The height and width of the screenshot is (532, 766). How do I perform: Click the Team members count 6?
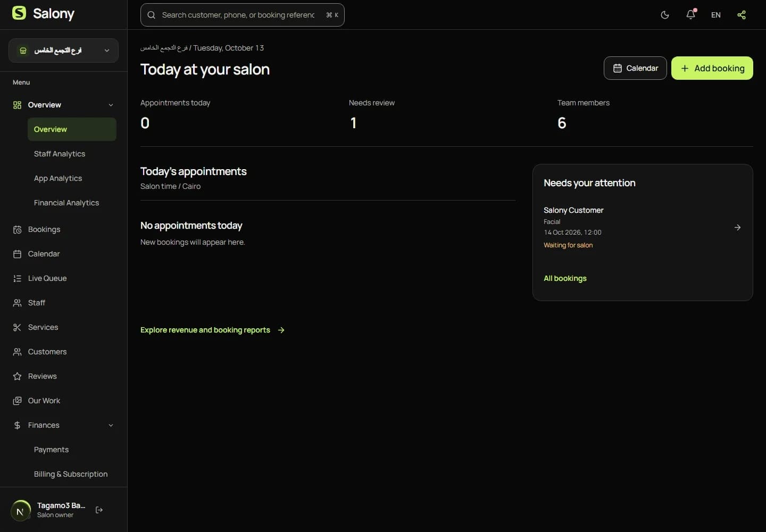562,123
